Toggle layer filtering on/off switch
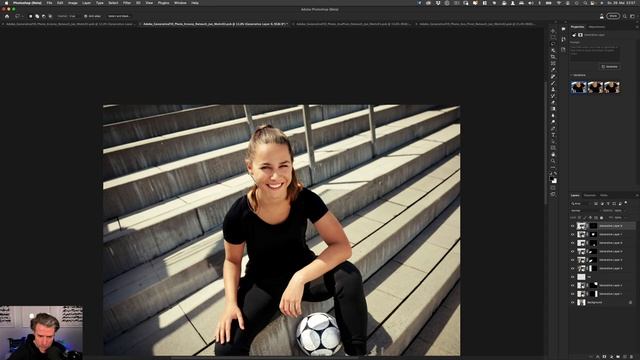The width and height of the screenshot is (640, 360). pos(626,202)
